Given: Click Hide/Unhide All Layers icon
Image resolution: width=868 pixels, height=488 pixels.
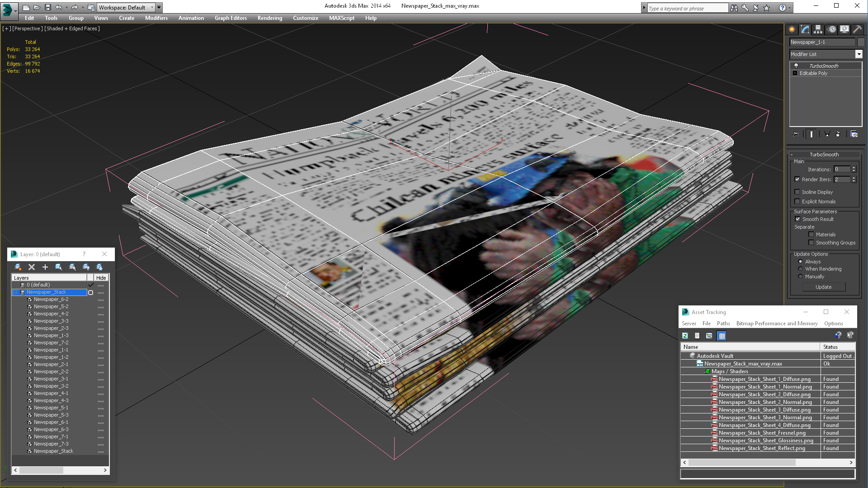Looking at the screenshot, I should click(86, 267).
